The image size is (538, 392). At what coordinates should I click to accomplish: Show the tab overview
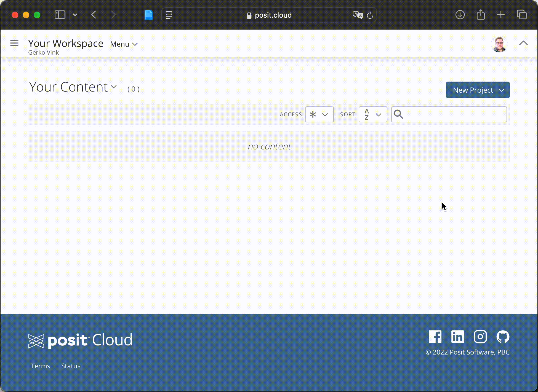(522, 15)
